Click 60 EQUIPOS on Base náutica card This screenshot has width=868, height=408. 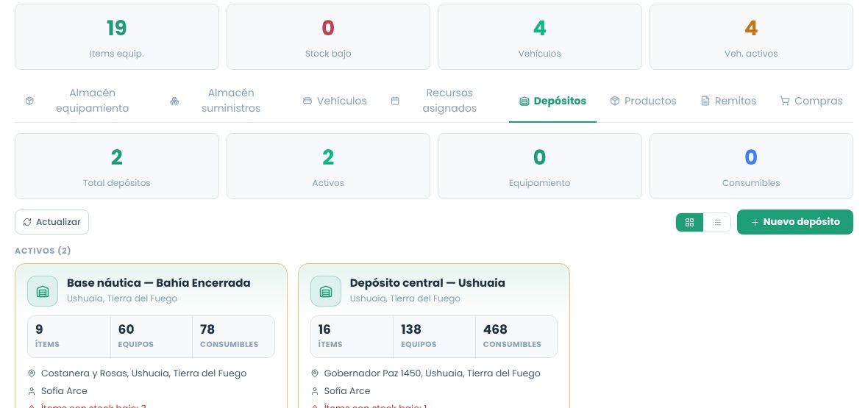[x=152, y=337]
